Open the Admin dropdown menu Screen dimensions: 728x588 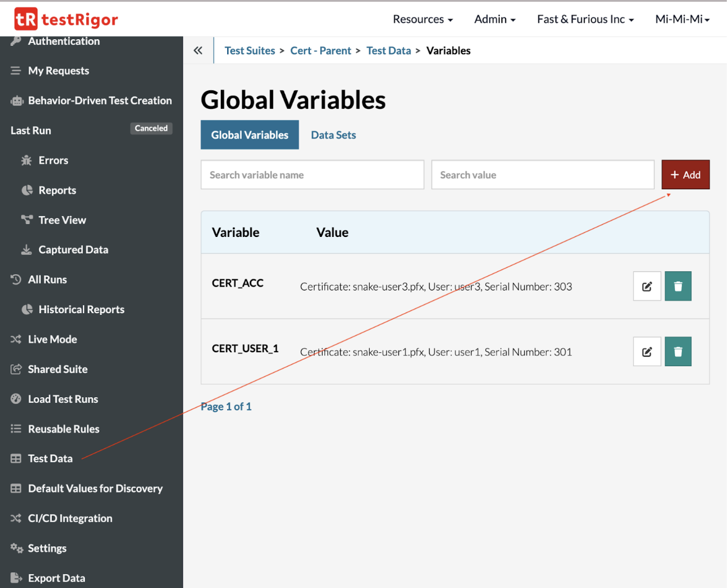[494, 19]
